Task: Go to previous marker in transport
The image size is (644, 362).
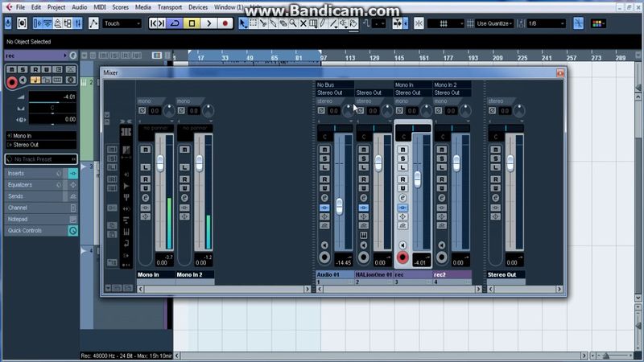Action: pos(153,23)
